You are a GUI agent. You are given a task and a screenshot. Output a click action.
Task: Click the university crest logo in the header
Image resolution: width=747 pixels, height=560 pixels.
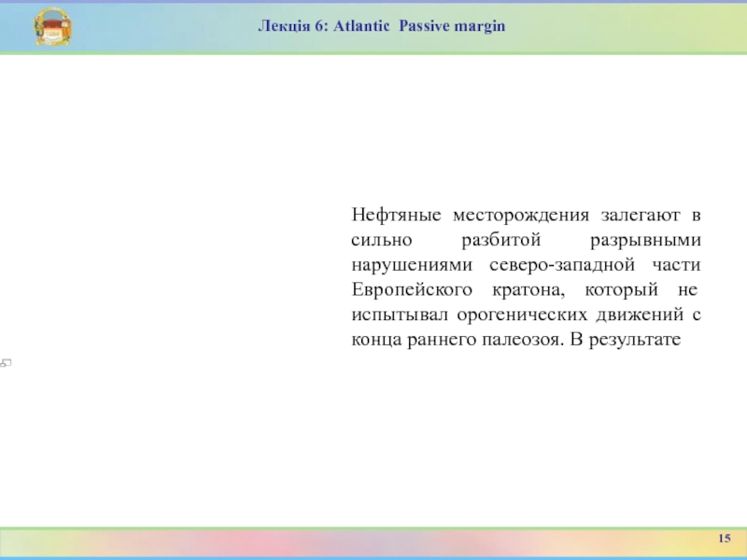tap(53, 27)
